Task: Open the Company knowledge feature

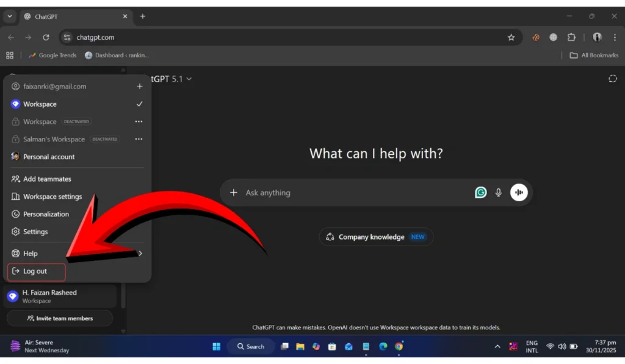Action: [x=376, y=237]
